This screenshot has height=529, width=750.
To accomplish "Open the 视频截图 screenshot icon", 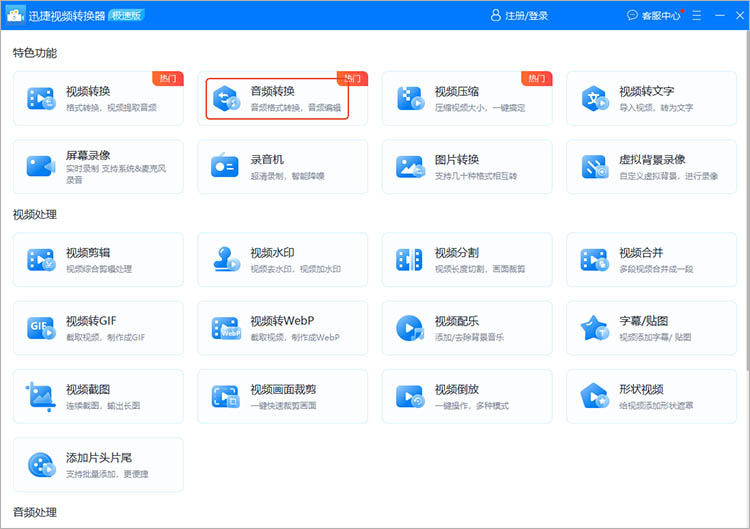I will coord(40,397).
